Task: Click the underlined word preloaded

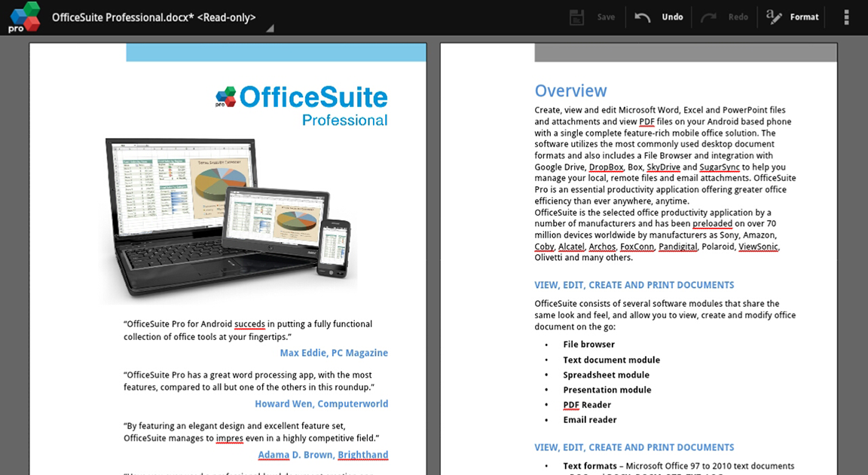Action: [713, 224]
